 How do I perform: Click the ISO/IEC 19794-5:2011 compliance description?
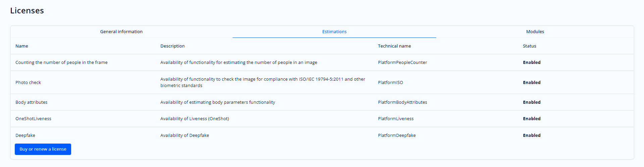click(262, 82)
